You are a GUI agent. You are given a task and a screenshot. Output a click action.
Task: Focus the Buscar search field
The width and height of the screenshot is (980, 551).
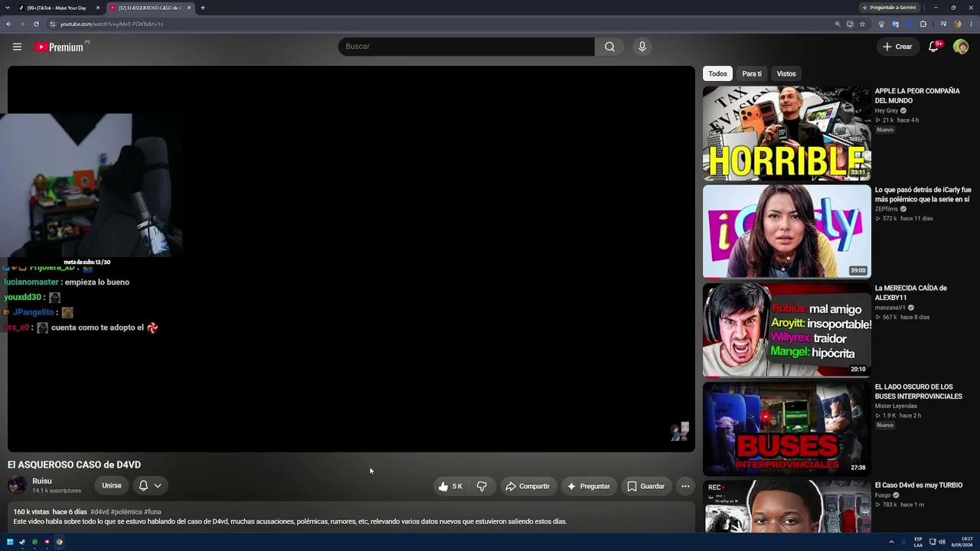tap(466, 47)
